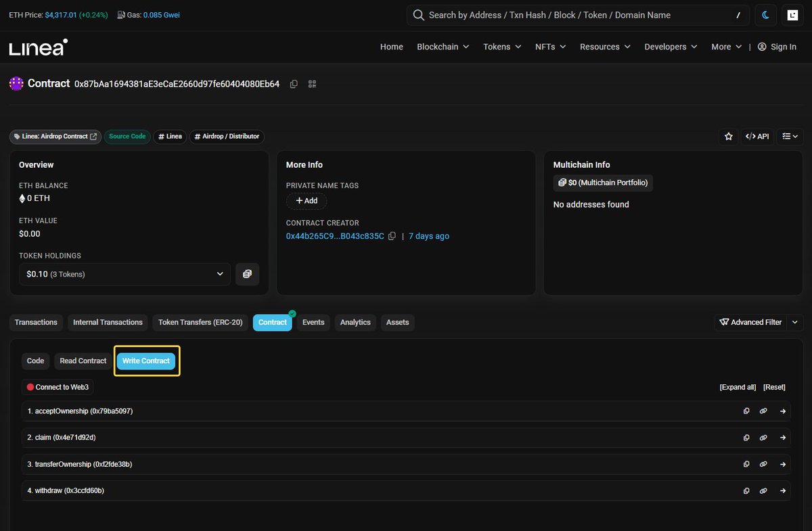This screenshot has height=531, width=812.
Task: Click the Linea logo
Action: pos(38,47)
